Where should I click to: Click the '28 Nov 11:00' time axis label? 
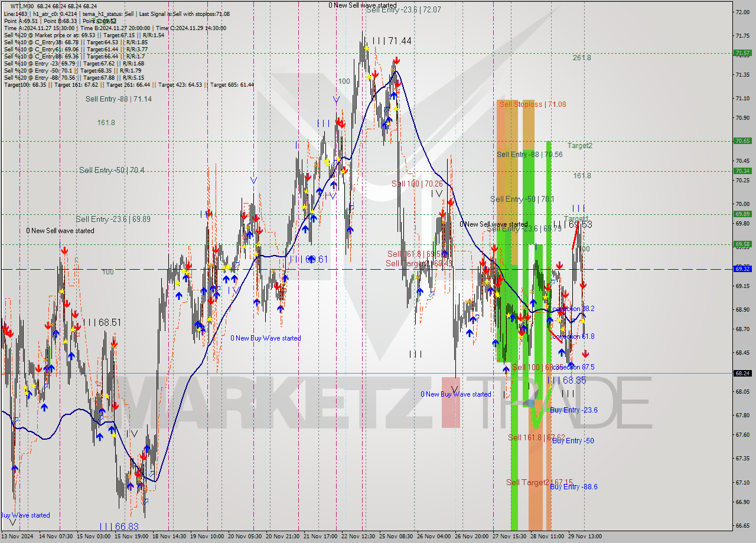click(547, 537)
